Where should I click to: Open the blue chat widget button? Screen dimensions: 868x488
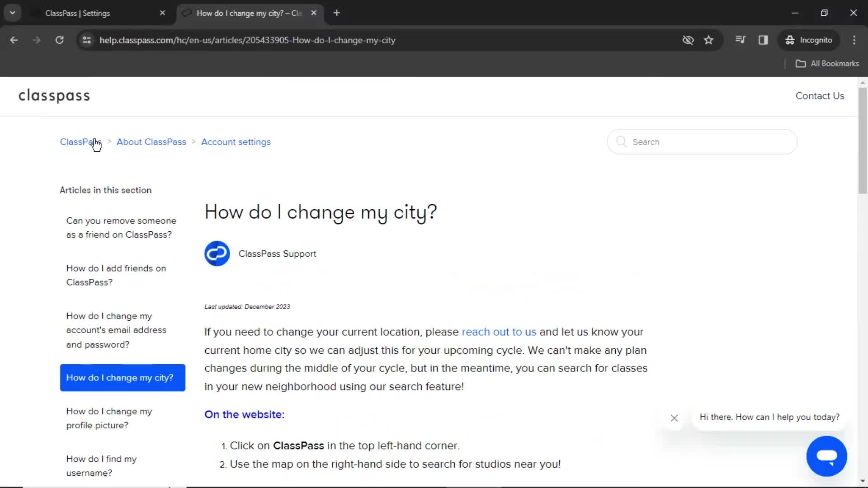pyautogui.click(x=826, y=456)
